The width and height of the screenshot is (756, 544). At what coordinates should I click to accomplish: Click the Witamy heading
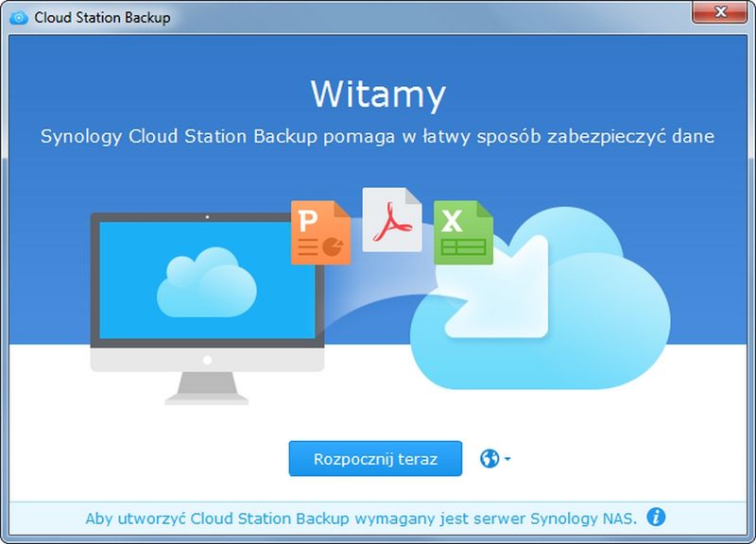(x=378, y=94)
